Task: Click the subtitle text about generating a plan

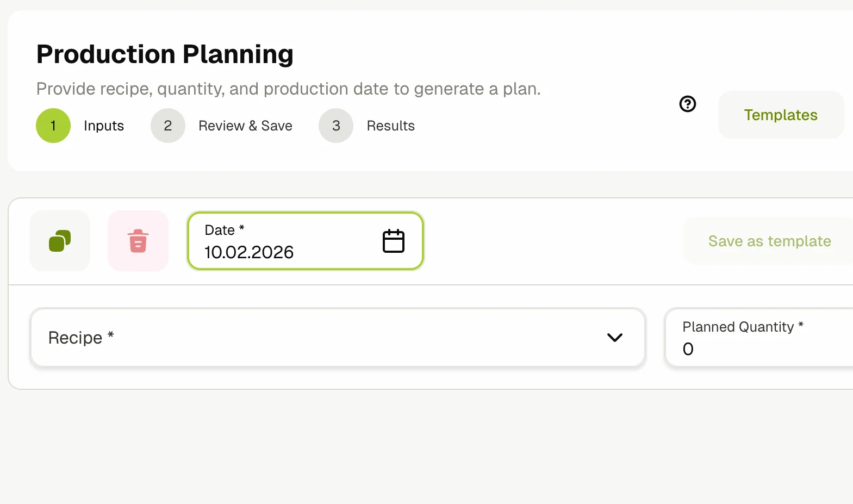Action: [x=288, y=89]
